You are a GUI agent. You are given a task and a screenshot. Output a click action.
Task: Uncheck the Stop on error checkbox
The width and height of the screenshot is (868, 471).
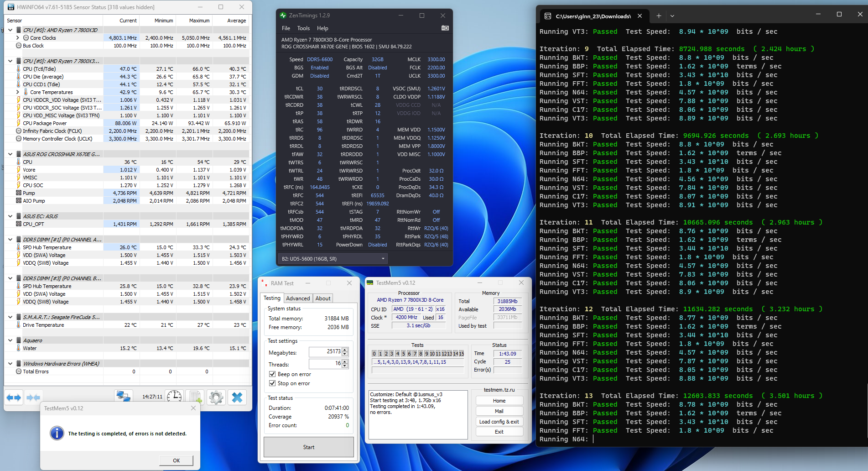pos(272,383)
